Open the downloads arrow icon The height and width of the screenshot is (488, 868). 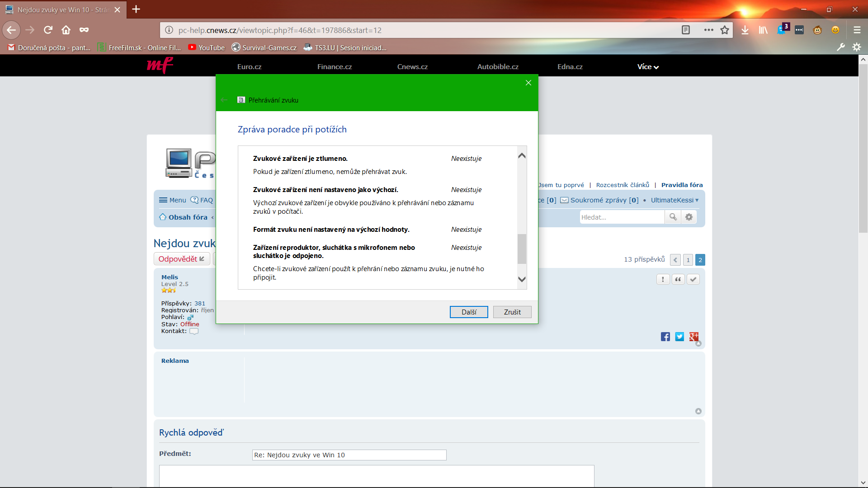pos(745,30)
